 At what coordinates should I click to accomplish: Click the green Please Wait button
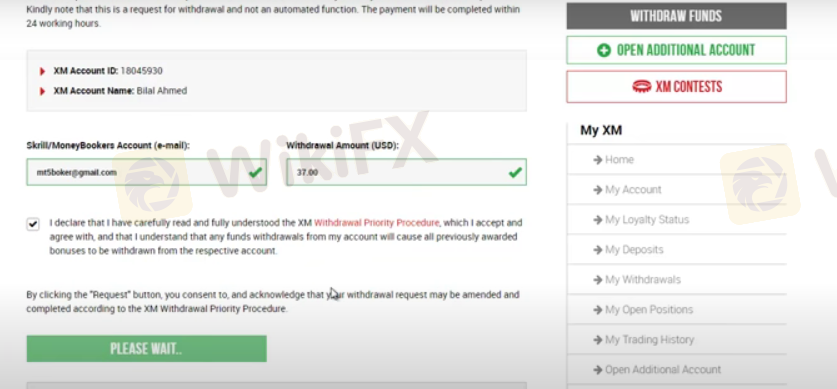(147, 349)
